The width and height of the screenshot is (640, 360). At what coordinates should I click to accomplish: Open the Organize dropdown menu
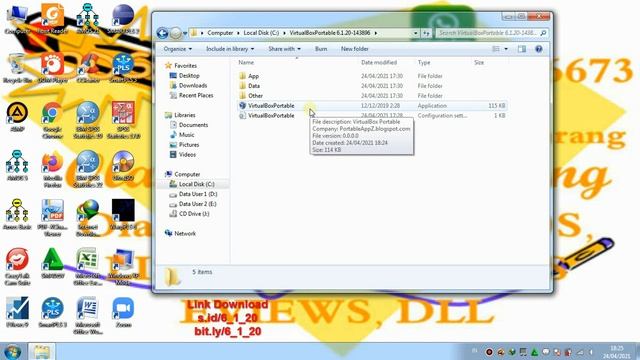pyautogui.click(x=178, y=49)
